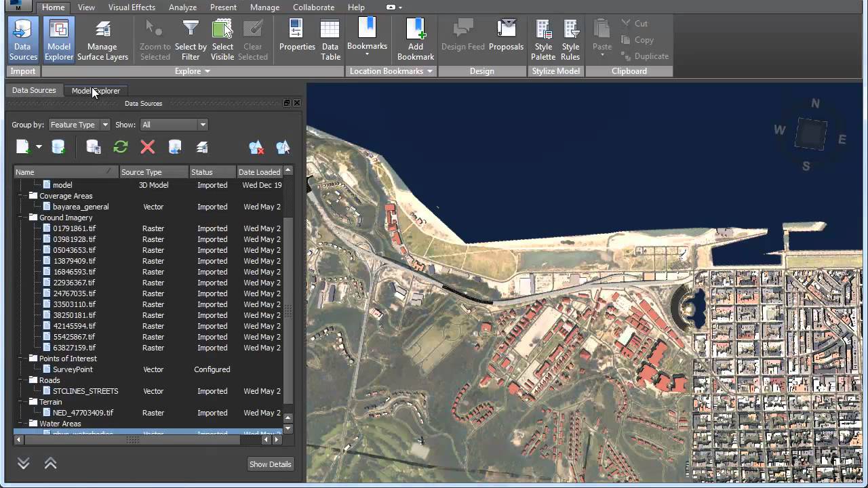Screen dimensions: 868x488
Task: Open the Proposals tool
Action: tap(506, 40)
